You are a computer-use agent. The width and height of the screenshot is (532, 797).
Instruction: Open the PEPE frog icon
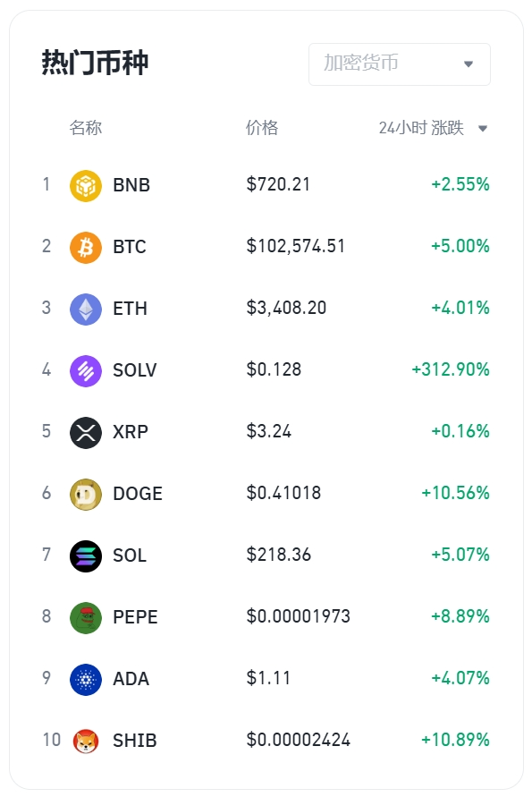(x=85, y=618)
